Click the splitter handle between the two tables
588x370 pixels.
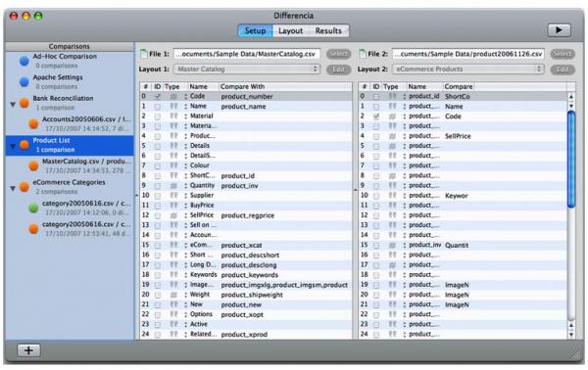point(355,190)
